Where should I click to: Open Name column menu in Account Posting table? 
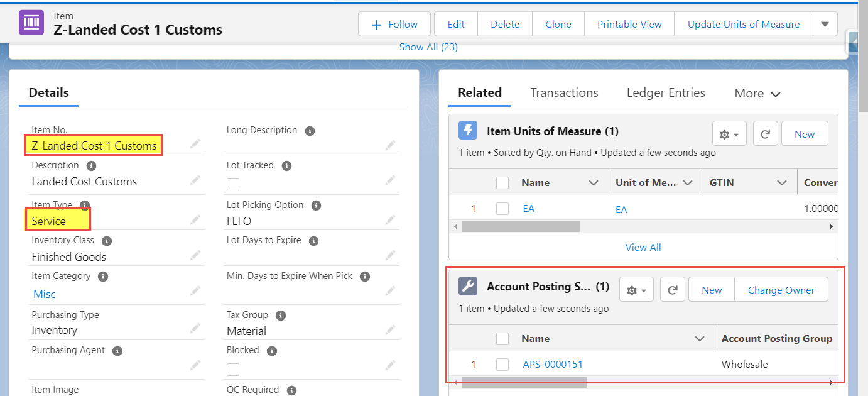[x=700, y=339]
